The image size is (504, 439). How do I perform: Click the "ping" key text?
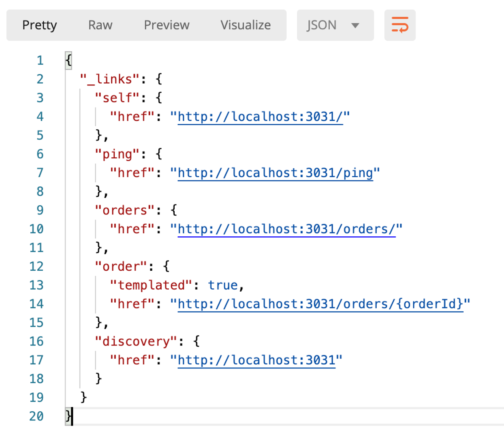pos(117,154)
